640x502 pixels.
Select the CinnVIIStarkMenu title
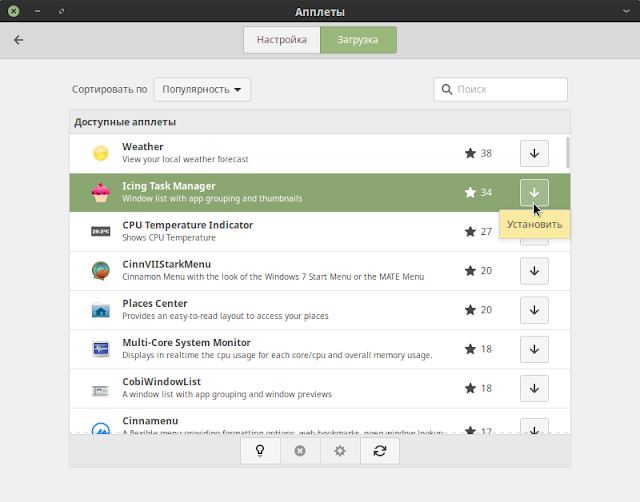(x=167, y=264)
